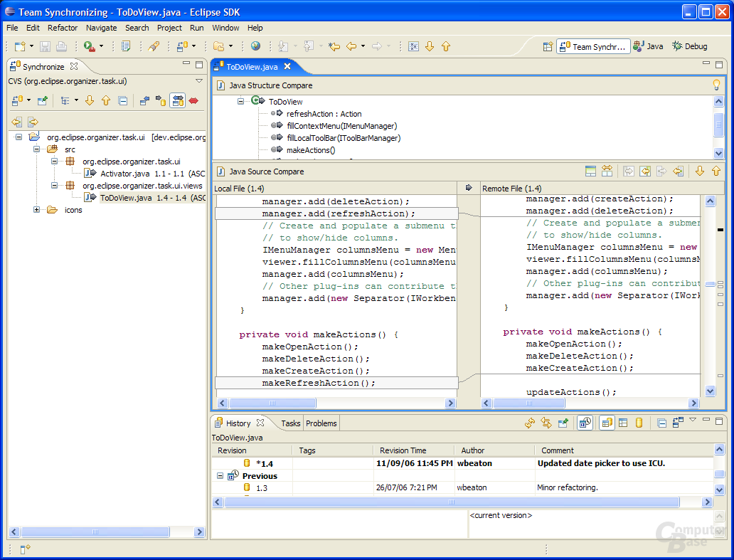Image resolution: width=734 pixels, height=560 pixels.
Task: Click the Last Edit Location arrow icon
Action: 334,46
